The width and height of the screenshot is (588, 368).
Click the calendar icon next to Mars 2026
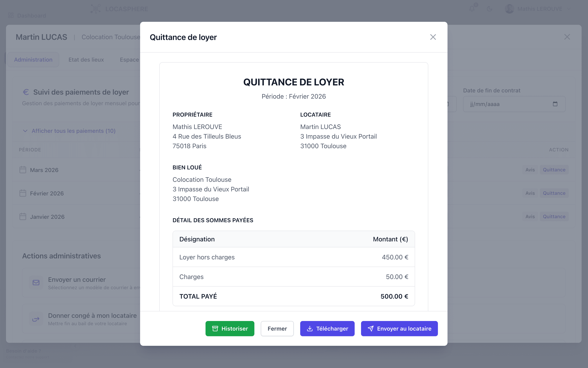(23, 170)
